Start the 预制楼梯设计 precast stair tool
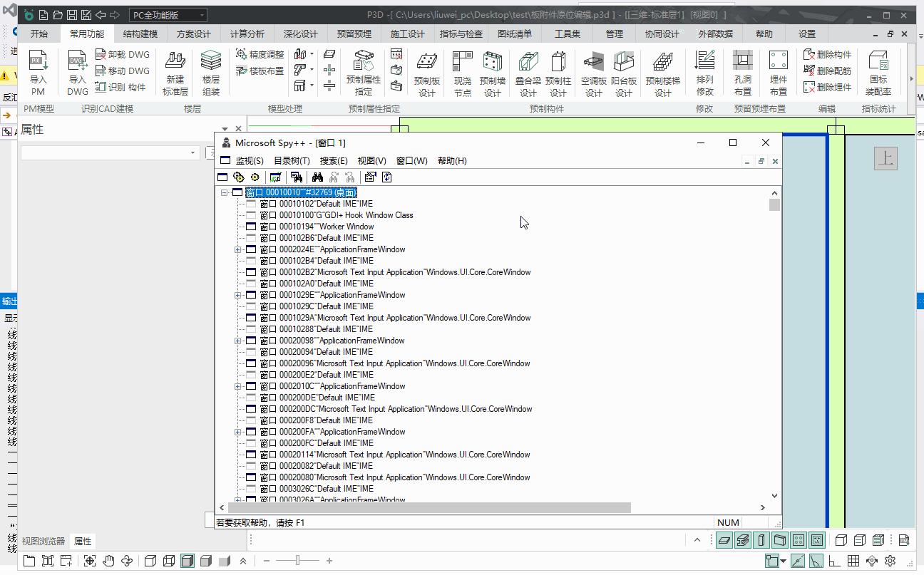 663,73
